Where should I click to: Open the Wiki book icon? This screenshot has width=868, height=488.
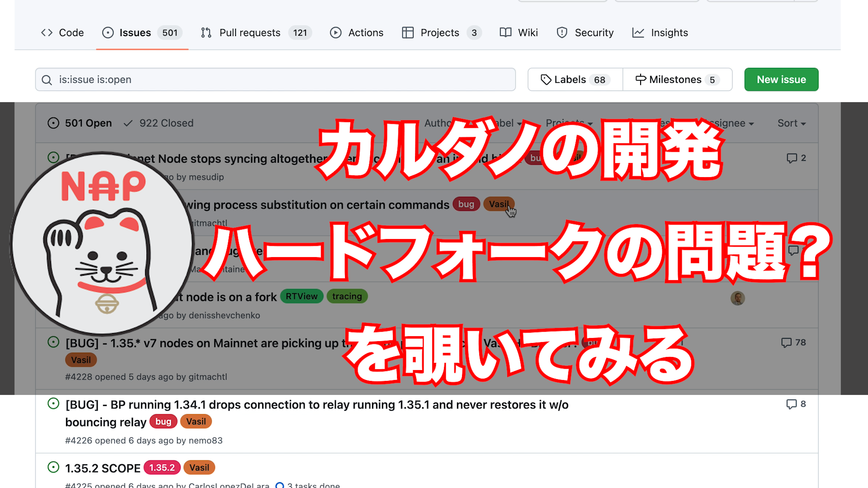pos(505,33)
